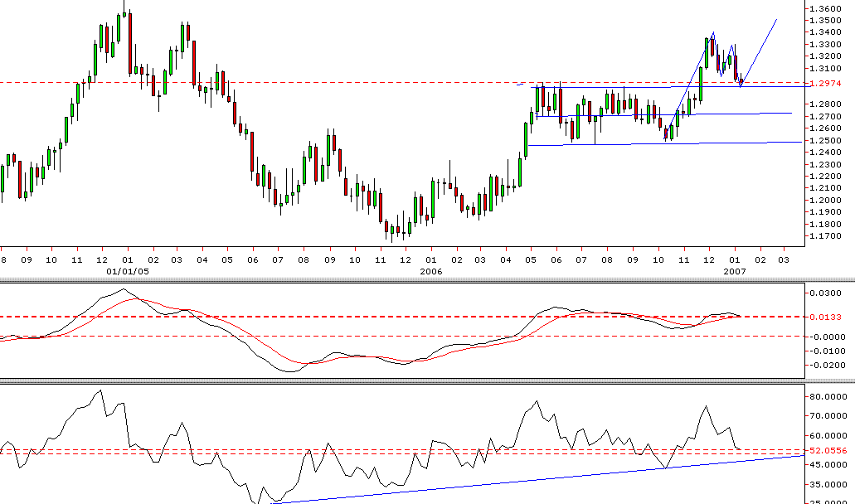Click the 35.0000 RSI scale label
Screen dimensions: 855x504
(x=828, y=484)
